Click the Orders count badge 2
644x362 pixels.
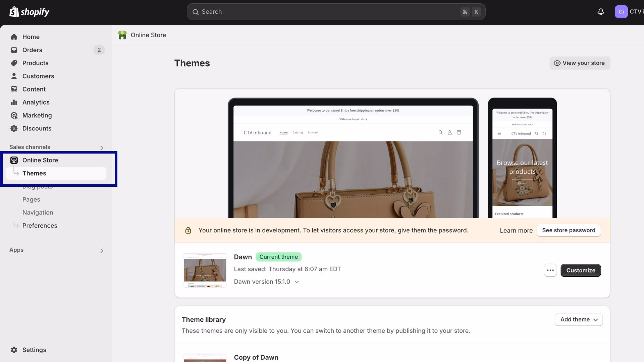tap(99, 50)
